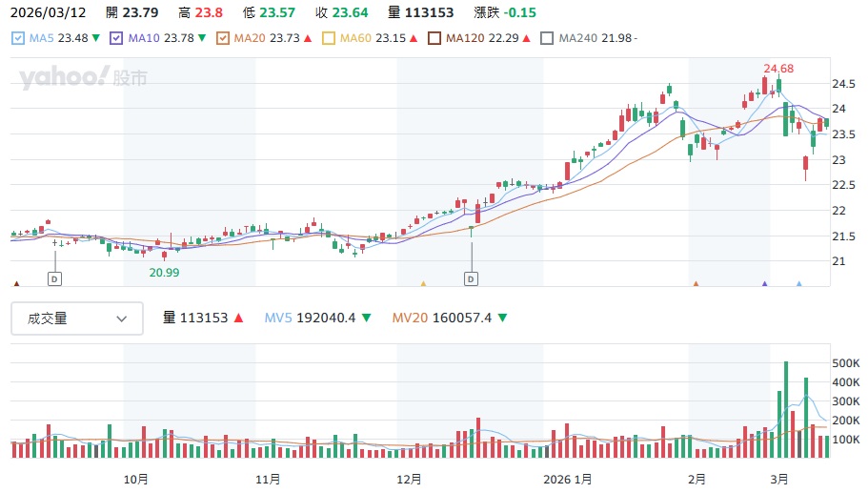Click the 24.68 high price label
This screenshot has width=868, height=493.
778,68
